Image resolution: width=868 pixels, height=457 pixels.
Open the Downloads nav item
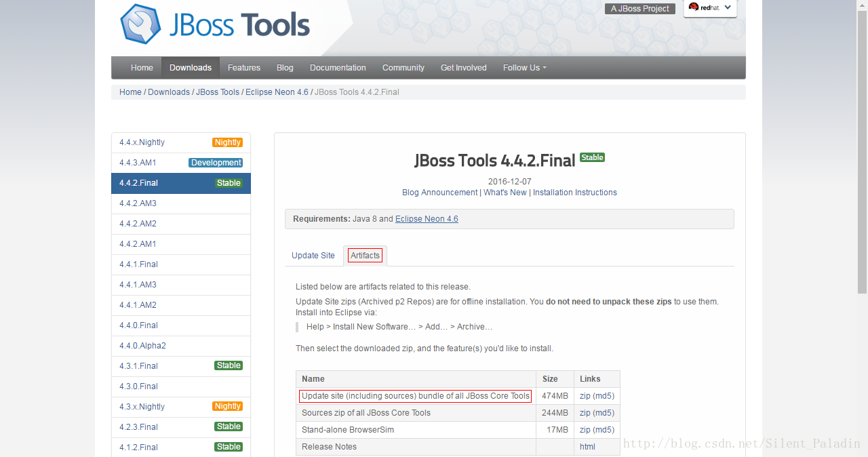(x=191, y=68)
